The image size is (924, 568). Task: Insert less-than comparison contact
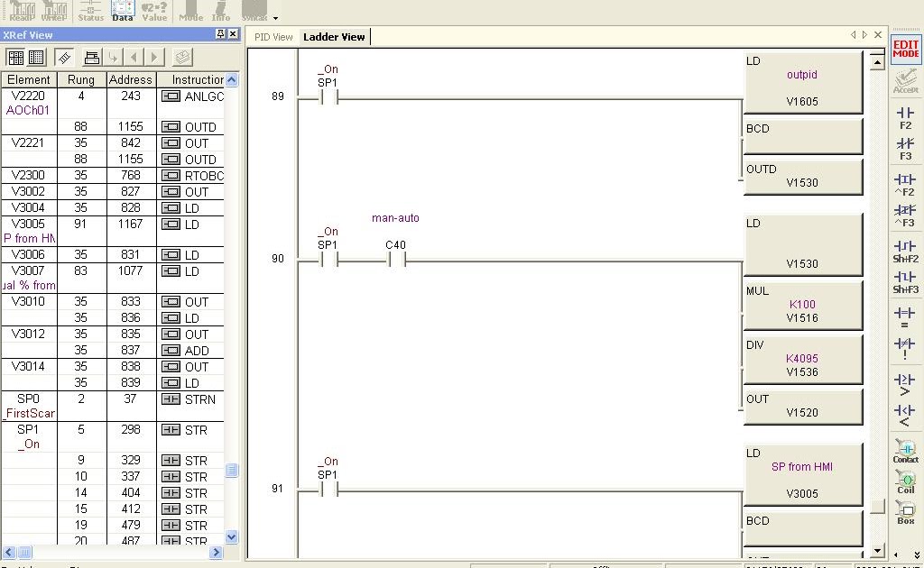click(x=905, y=415)
